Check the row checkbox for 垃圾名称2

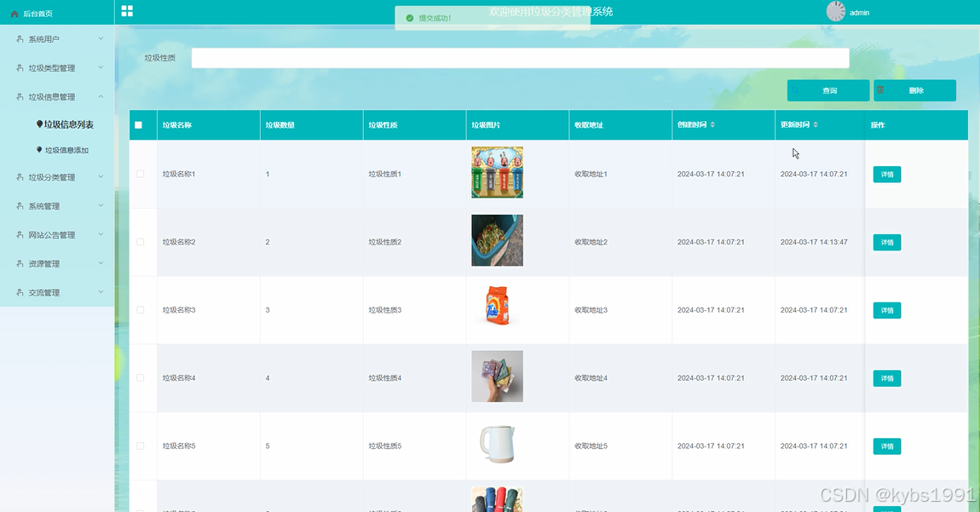tap(140, 242)
